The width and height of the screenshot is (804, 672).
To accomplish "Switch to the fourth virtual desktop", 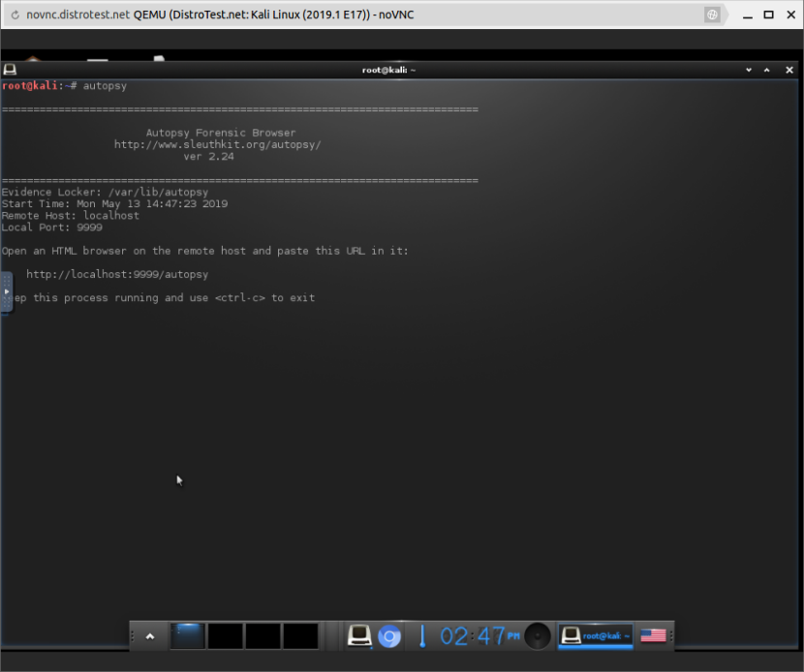I will point(301,636).
